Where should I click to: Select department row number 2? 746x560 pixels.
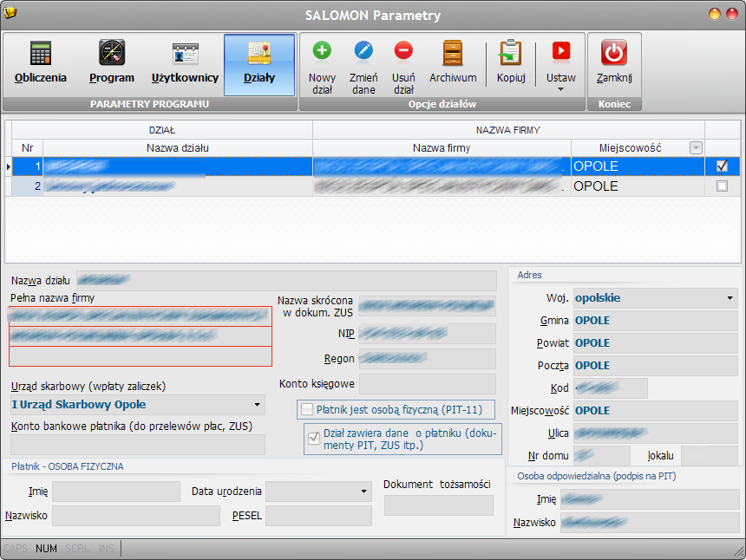[28, 186]
